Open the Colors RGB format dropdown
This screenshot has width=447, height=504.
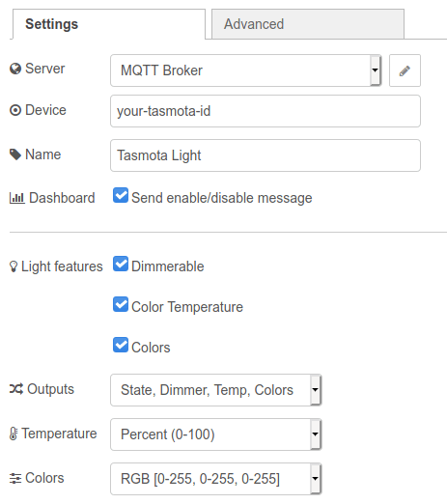coord(215,479)
